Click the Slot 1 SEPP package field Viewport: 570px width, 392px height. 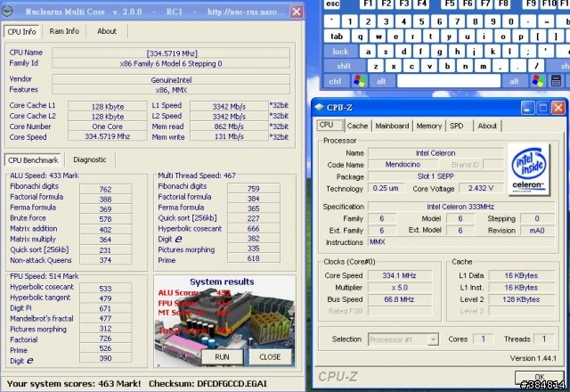tap(436, 176)
